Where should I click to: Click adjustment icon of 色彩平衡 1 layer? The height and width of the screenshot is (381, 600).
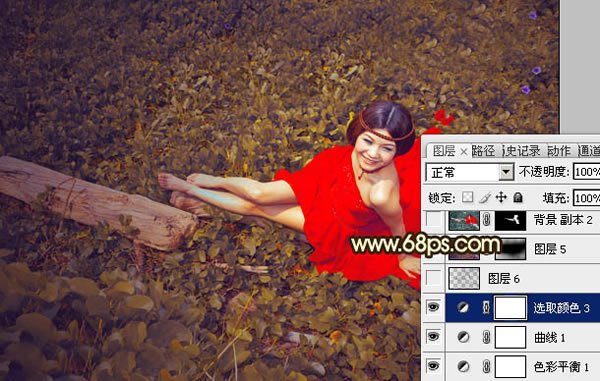463,366
